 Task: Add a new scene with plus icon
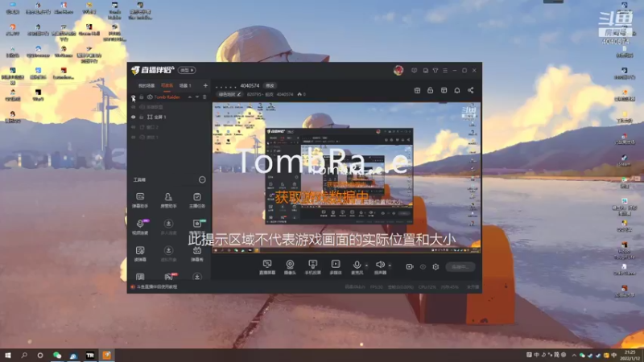click(x=205, y=85)
